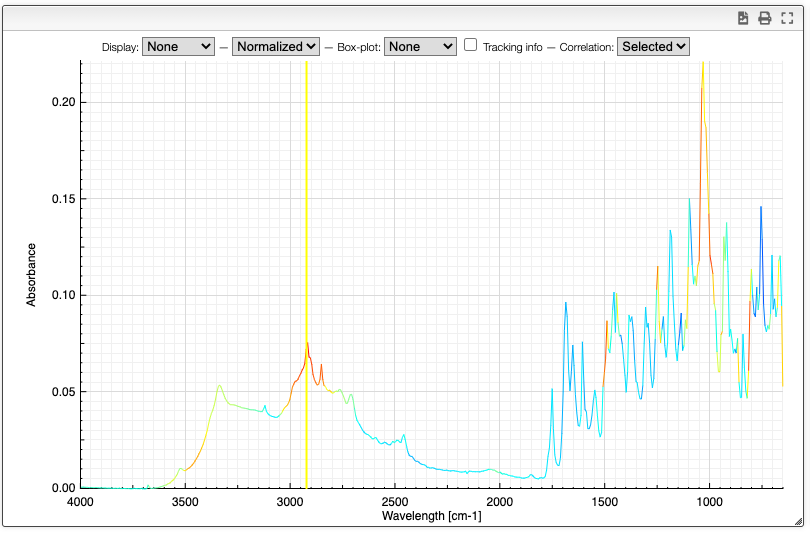Click the 4000 tick label on x-axis
This screenshot has width=810, height=533.
pos(80,501)
